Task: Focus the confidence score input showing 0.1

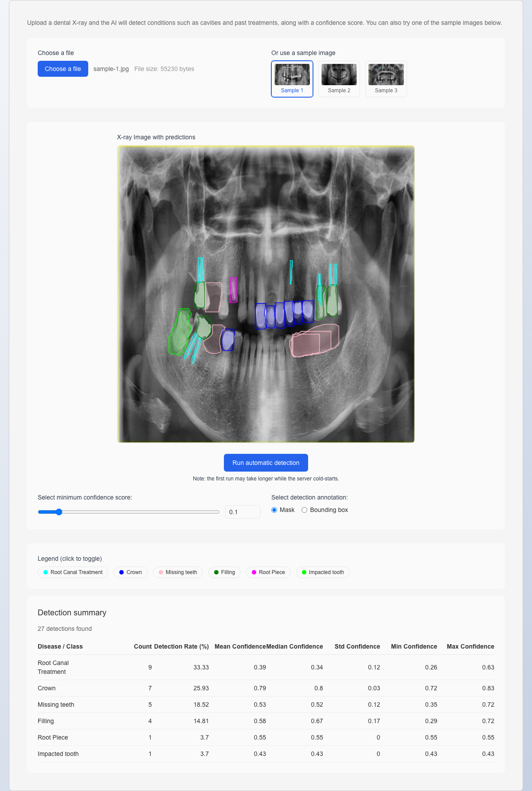Action: click(243, 512)
